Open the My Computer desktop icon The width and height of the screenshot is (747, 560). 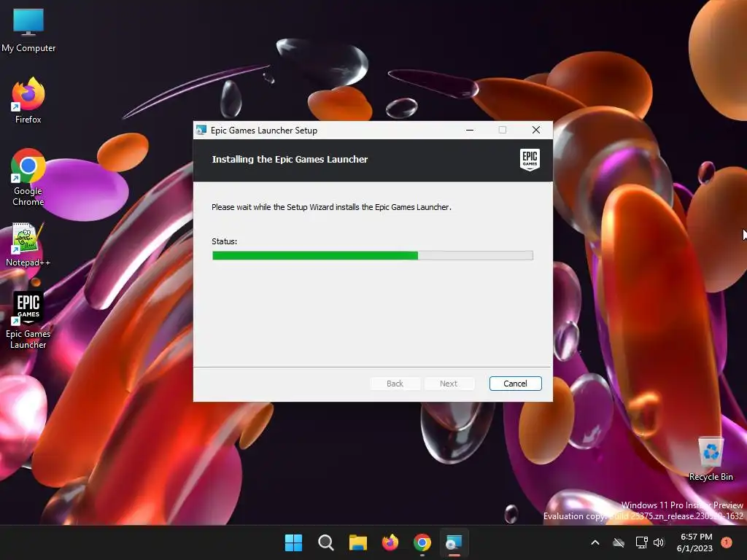28,30
